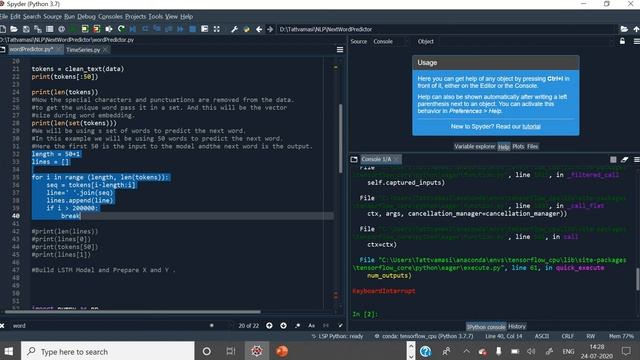Toggle regular expression search option
The image size is (640, 360).
[298, 325]
